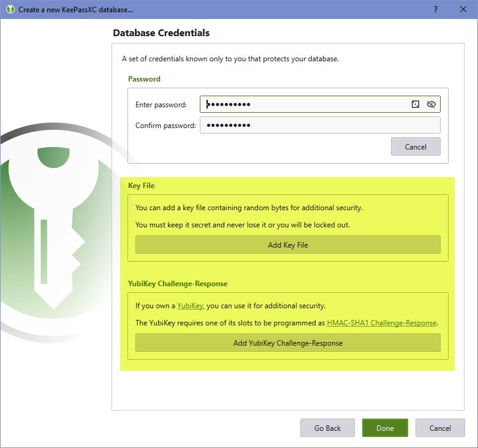478x448 pixels.
Task: Click the 'YubiKey Challenge-Response' section label
Action: click(x=178, y=284)
